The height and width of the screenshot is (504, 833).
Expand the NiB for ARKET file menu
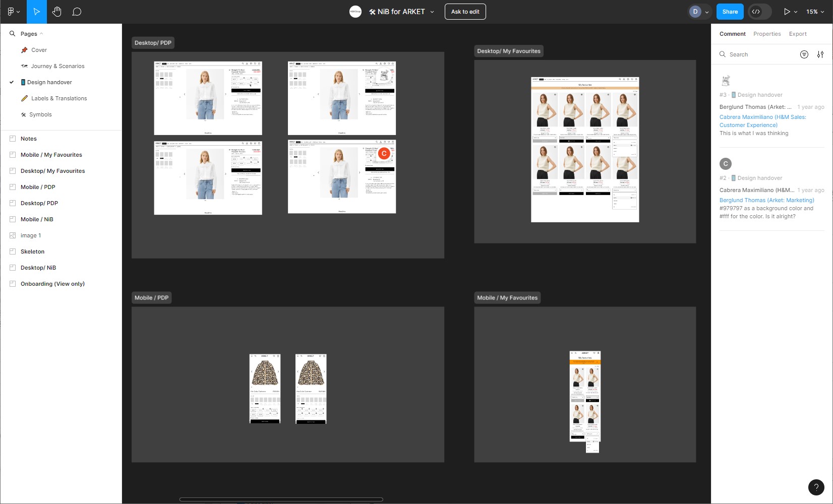tap(432, 12)
